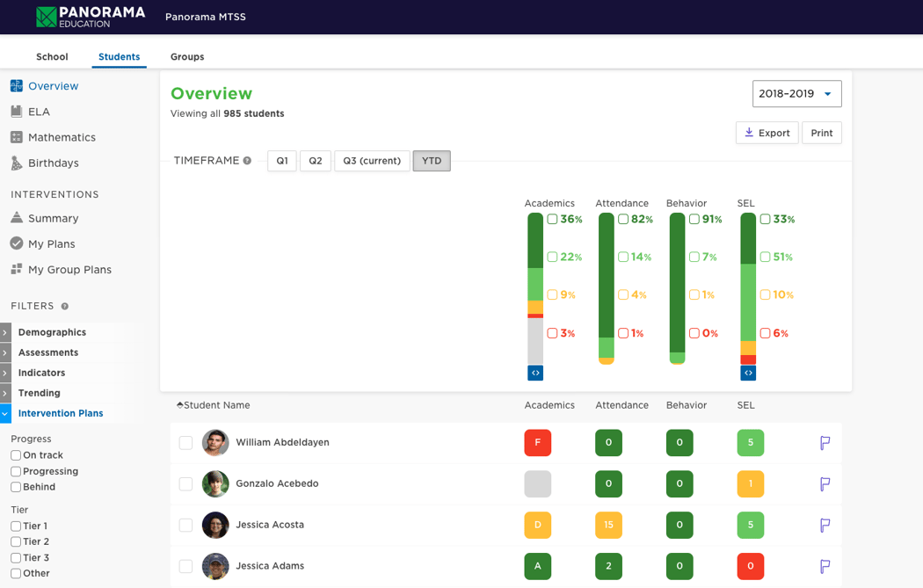The height and width of the screenshot is (588, 923).
Task: Click the My Plans checkmark icon
Action: tap(17, 243)
